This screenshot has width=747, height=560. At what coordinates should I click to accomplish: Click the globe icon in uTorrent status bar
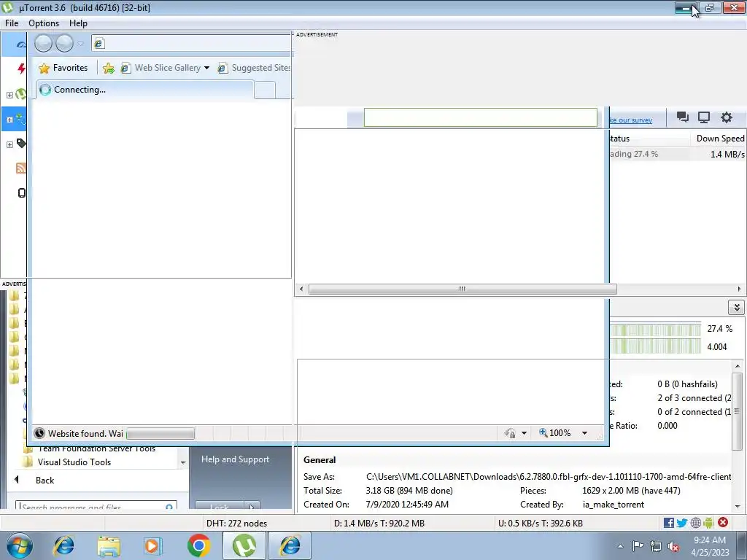click(695, 523)
